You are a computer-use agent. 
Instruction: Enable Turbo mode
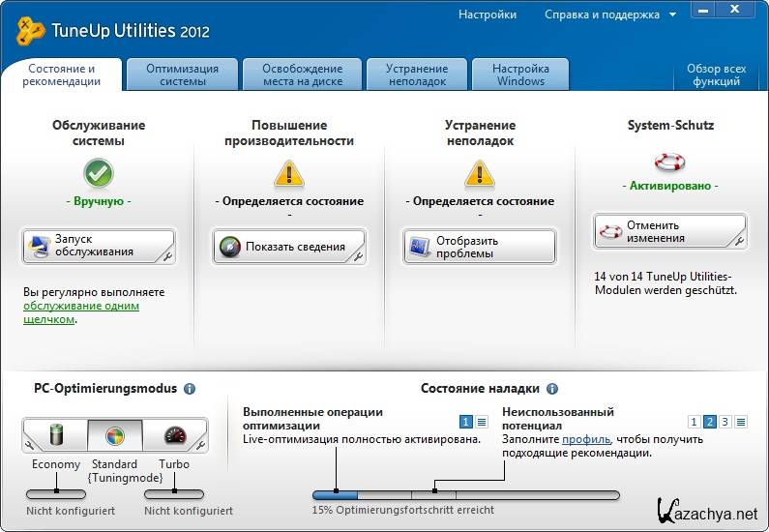click(x=174, y=434)
